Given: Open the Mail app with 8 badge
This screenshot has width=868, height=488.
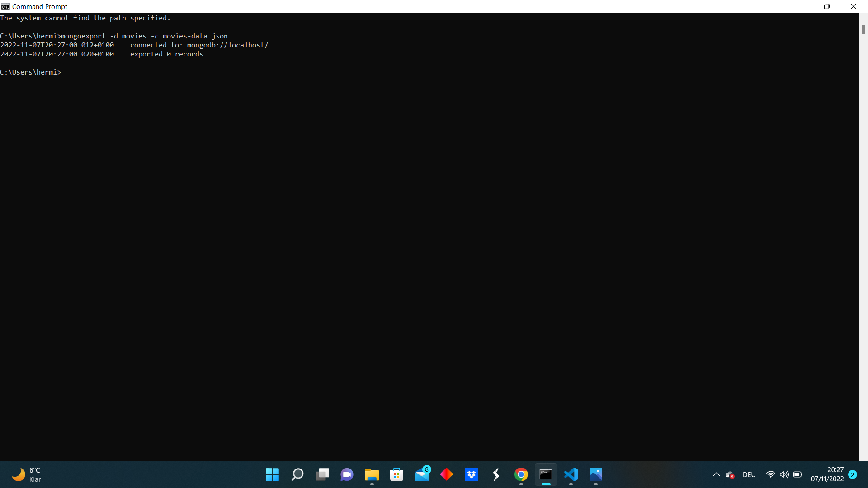Looking at the screenshot, I should point(422,474).
